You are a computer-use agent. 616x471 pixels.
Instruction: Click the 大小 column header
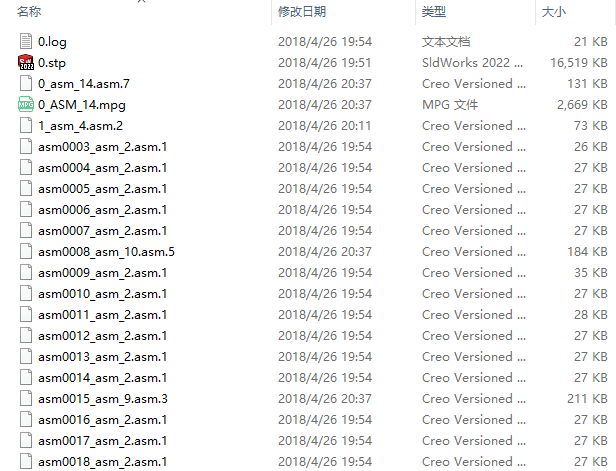[554, 12]
